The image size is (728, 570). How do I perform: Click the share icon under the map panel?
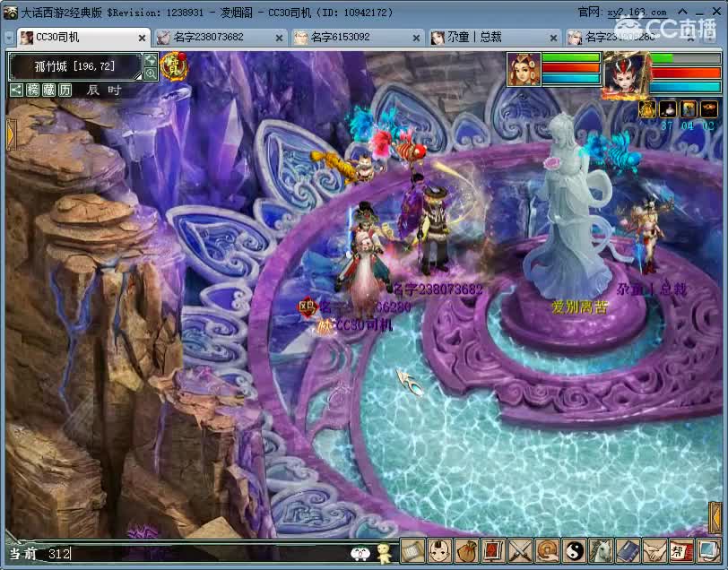click(x=16, y=90)
